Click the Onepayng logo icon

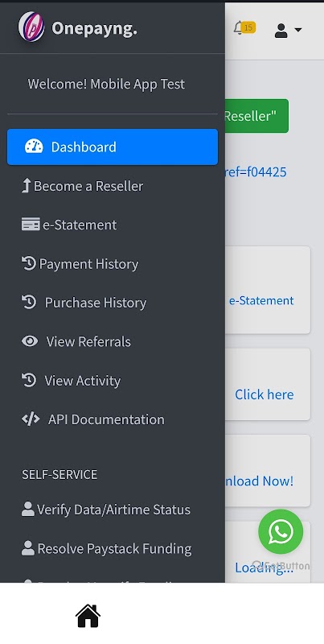31,27
